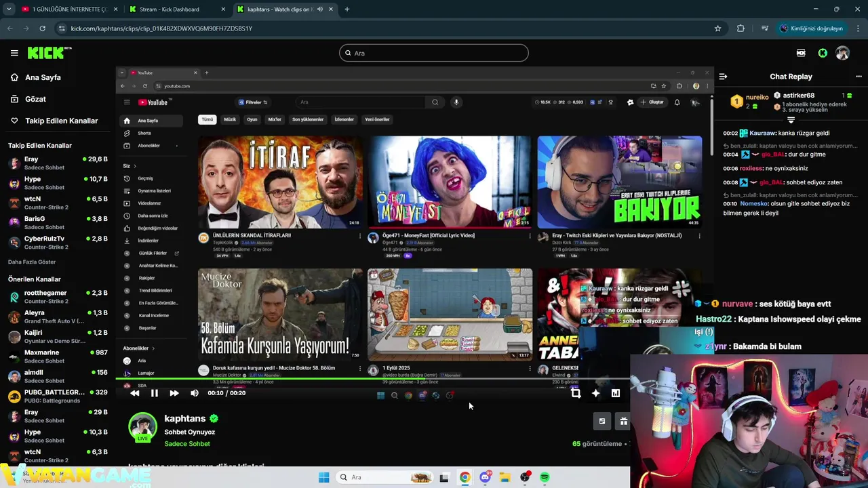
Task: Skip forward in the clip
Action: click(x=174, y=393)
